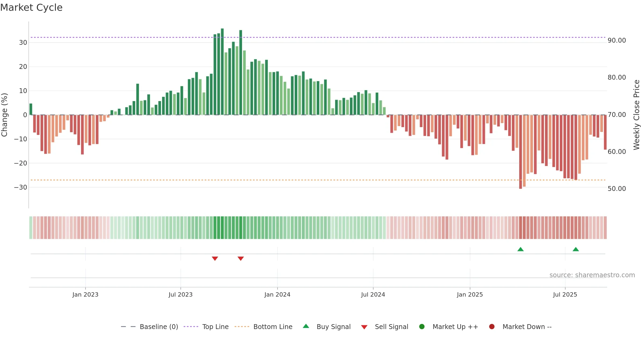
Task: Click the source: sharemaestro.com text
Action: [x=592, y=275]
